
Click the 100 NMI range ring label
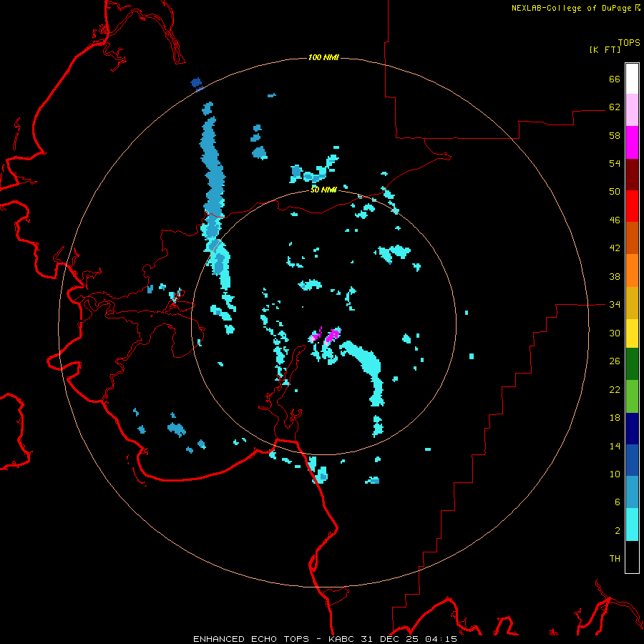[x=323, y=57]
